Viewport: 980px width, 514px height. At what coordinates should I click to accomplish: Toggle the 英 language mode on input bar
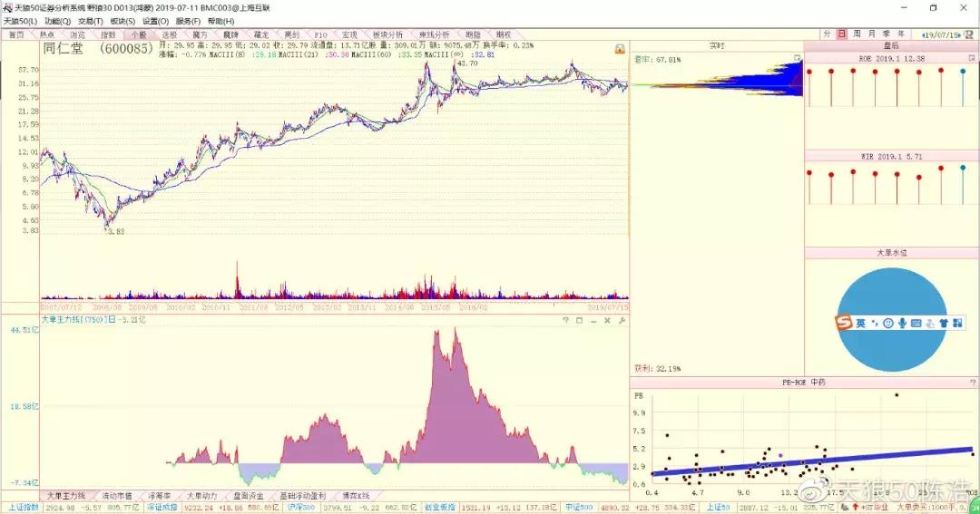(860, 323)
